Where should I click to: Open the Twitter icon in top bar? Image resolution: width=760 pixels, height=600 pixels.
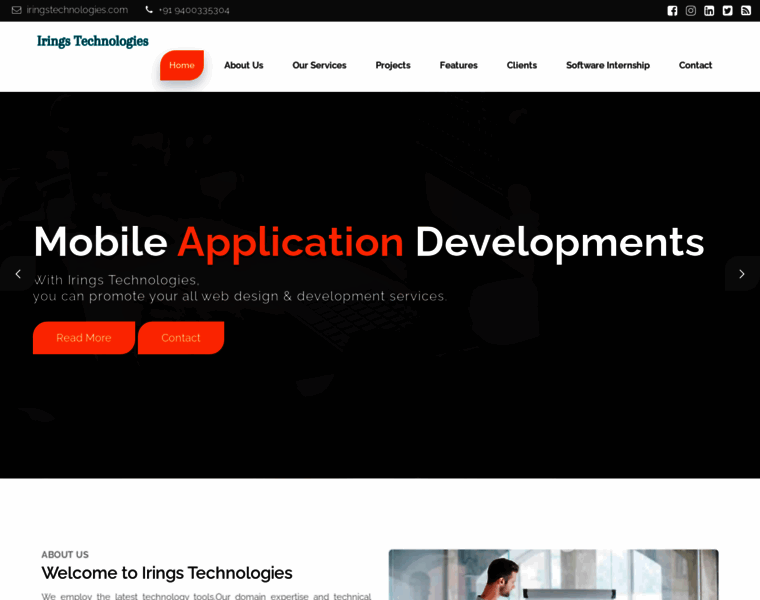[x=727, y=11]
